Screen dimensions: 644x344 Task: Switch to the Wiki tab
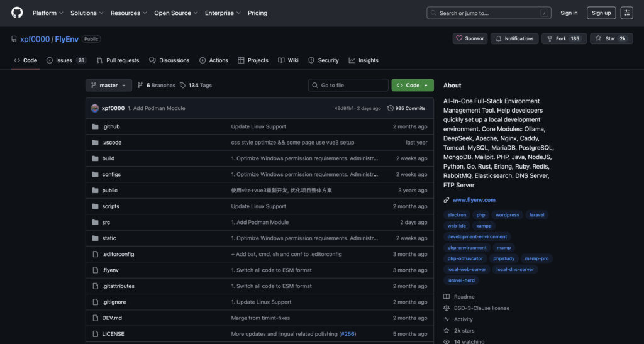tap(288, 60)
